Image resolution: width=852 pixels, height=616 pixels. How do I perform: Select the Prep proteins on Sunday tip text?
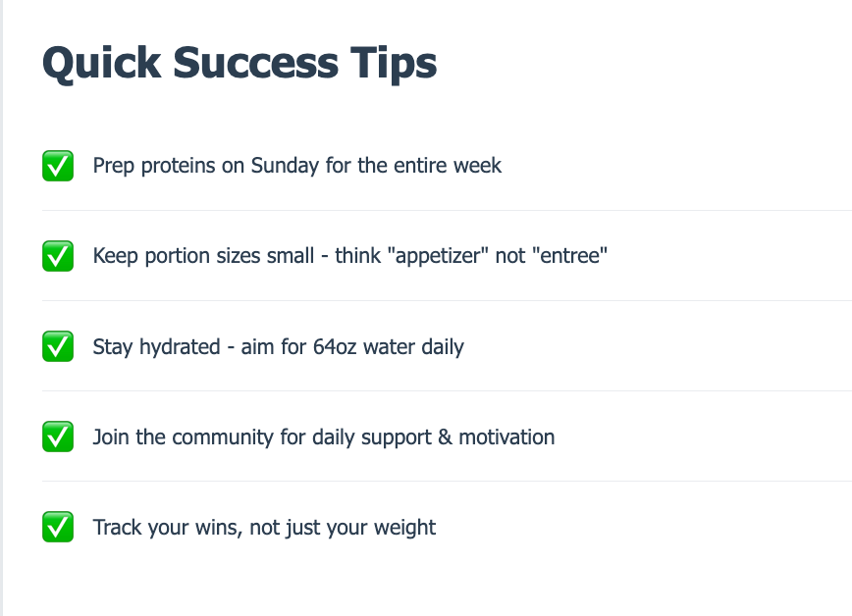point(297,166)
